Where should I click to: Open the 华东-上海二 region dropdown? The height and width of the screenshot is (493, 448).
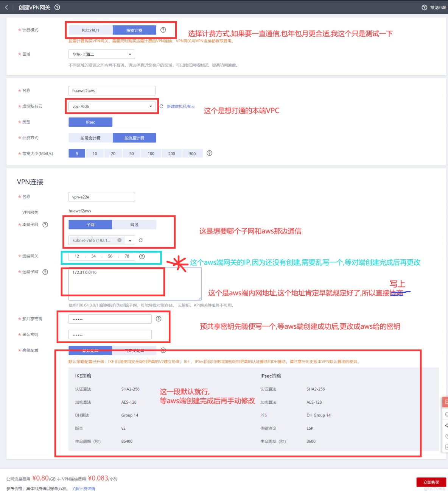(x=102, y=54)
